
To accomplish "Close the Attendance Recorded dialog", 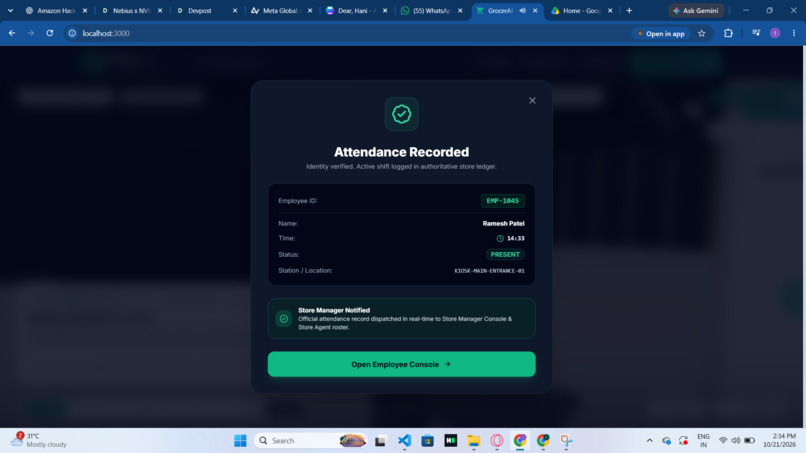I will pyautogui.click(x=532, y=101).
